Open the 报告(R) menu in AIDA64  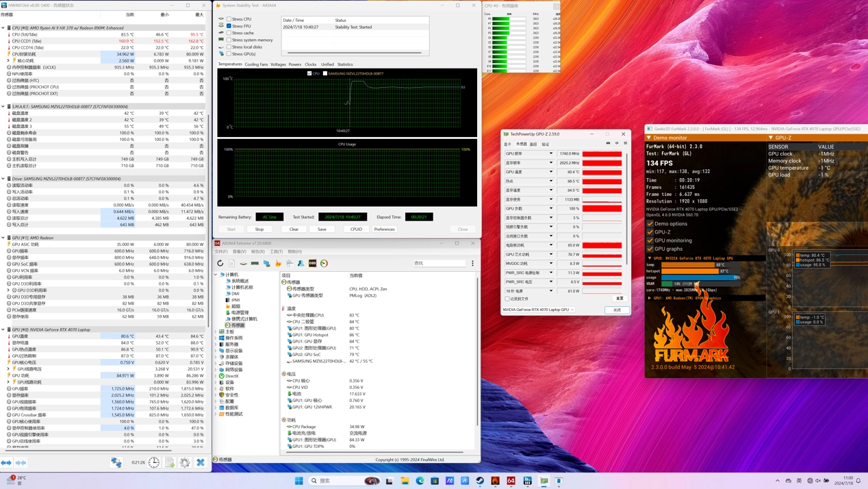click(257, 251)
